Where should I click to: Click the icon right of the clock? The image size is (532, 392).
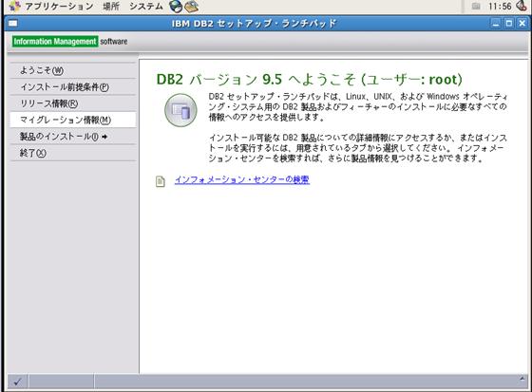pyautogui.click(x=522, y=6)
